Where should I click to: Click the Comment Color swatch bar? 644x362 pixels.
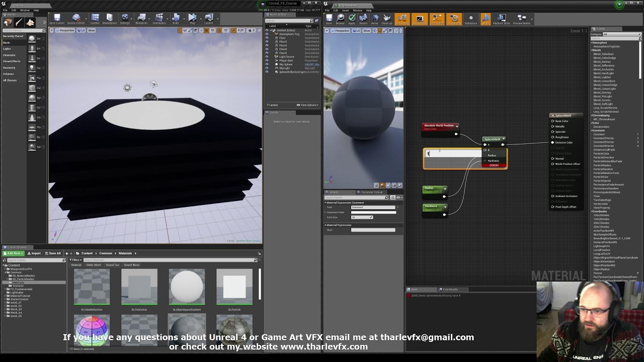[x=373, y=212]
